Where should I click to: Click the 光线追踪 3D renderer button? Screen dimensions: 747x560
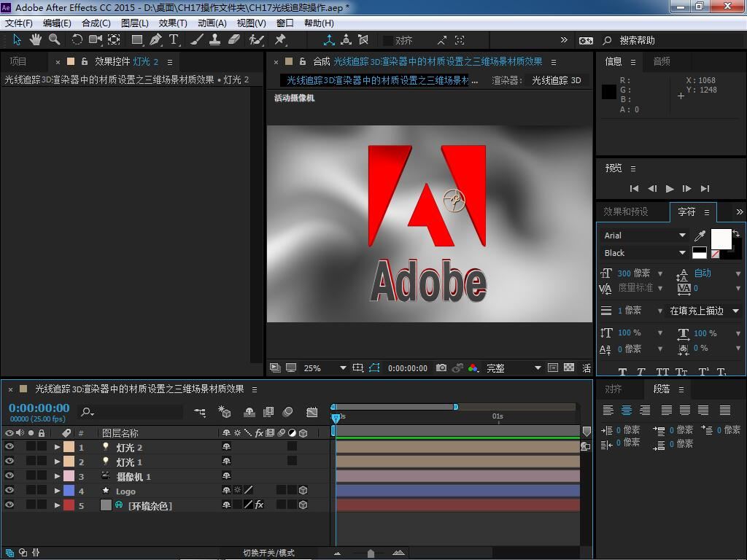click(x=557, y=80)
